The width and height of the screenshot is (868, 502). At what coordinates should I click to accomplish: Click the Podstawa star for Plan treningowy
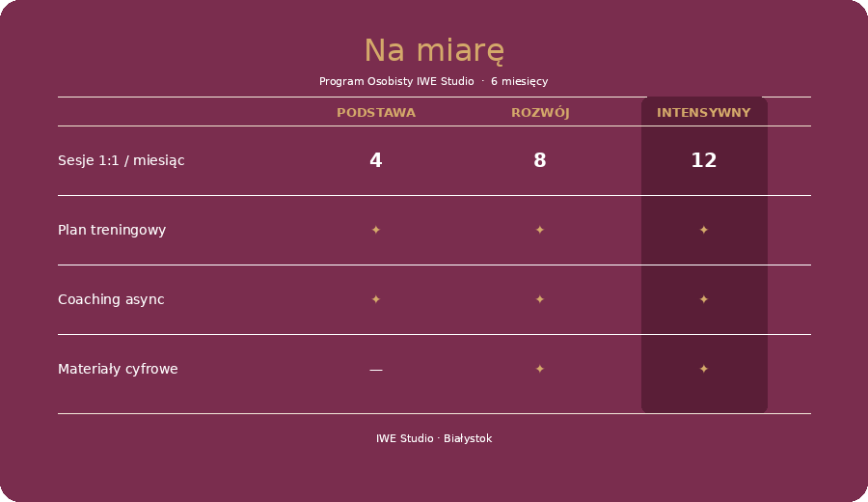(376, 230)
